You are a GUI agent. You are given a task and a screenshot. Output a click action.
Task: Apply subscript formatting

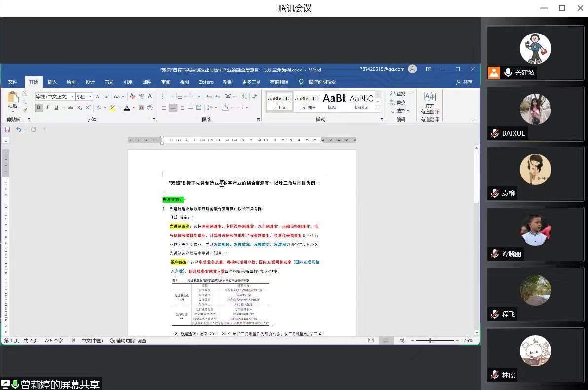click(x=79, y=108)
